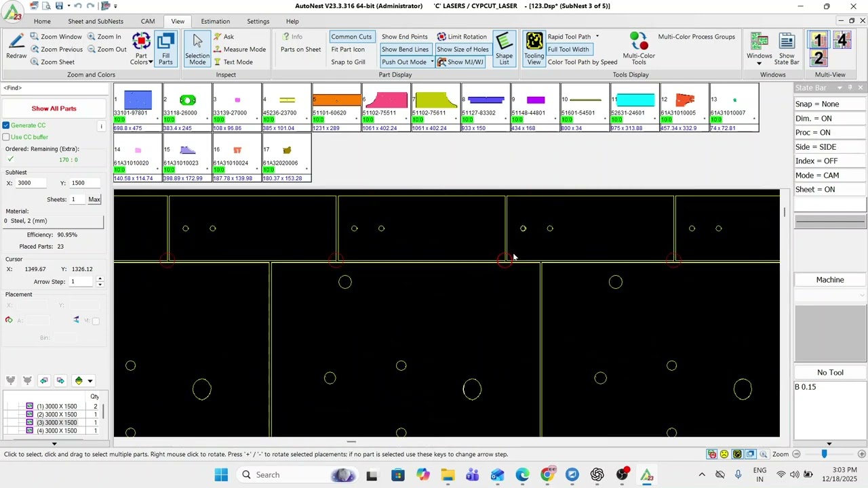868x488 pixels.
Task: Open the Estimation ribbon tab
Action: click(x=215, y=21)
